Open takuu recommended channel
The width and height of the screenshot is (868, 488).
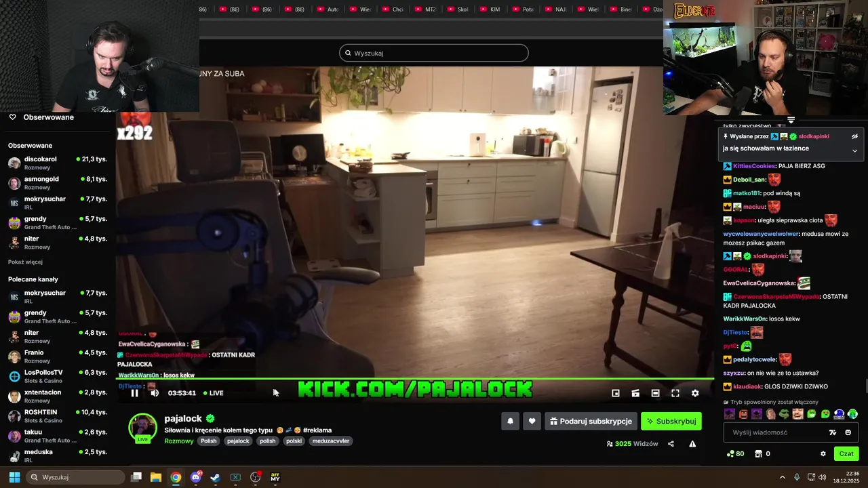point(58,436)
